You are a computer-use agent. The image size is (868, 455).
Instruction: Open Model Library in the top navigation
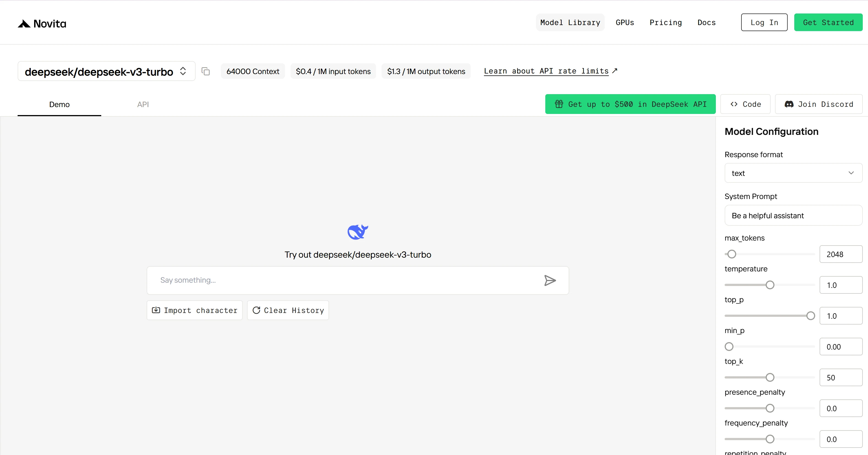[x=570, y=22]
